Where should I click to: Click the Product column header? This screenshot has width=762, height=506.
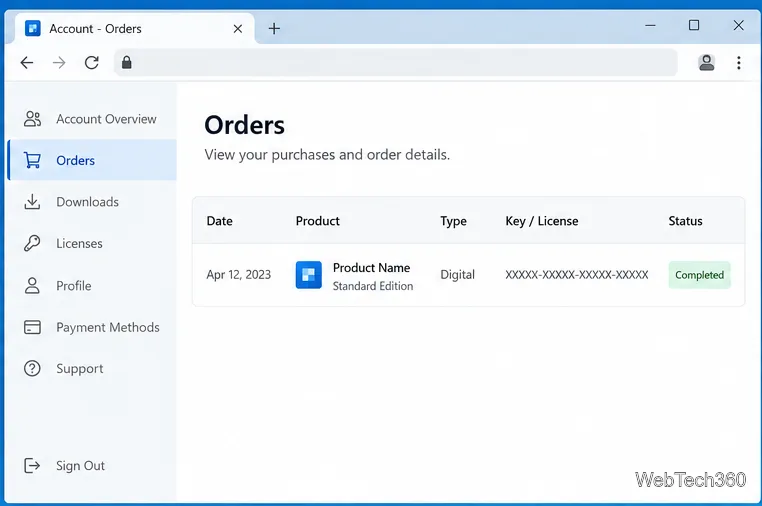(318, 221)
